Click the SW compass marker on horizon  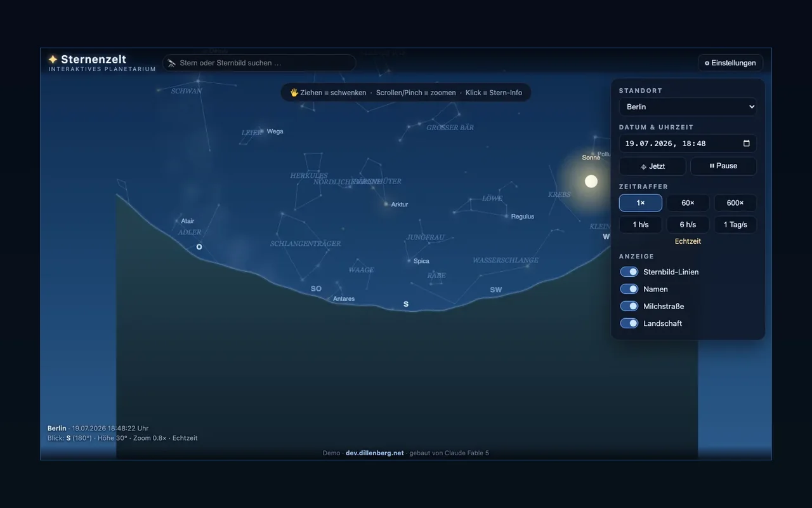click(x=496, y=290)
